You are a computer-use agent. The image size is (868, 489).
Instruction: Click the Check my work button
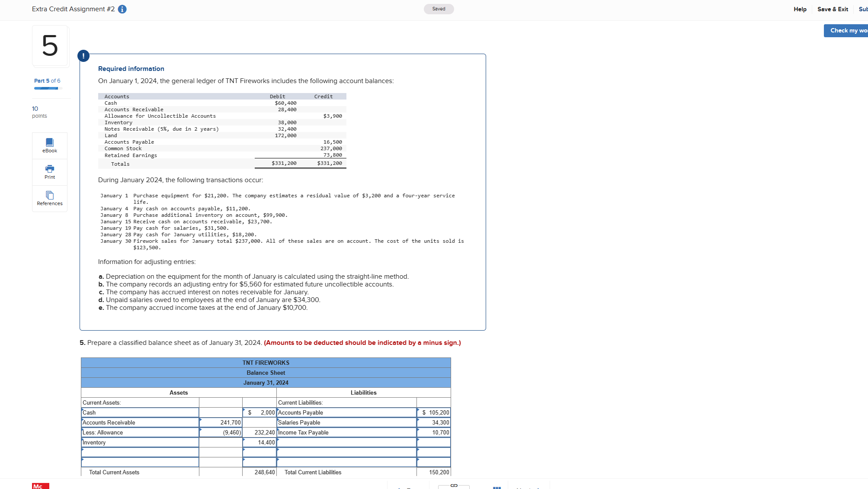click(847, 30)
